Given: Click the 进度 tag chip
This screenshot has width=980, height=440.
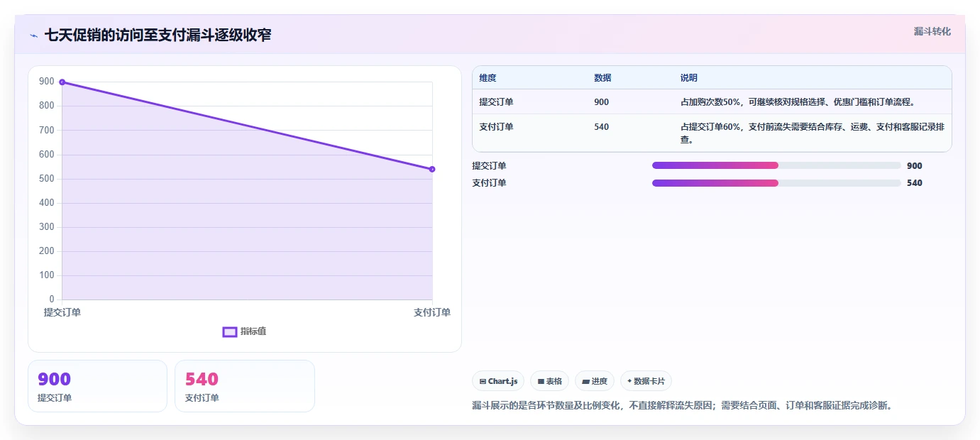Looking at the screenshot, I should pyautogui.click(x=595, y=381).
